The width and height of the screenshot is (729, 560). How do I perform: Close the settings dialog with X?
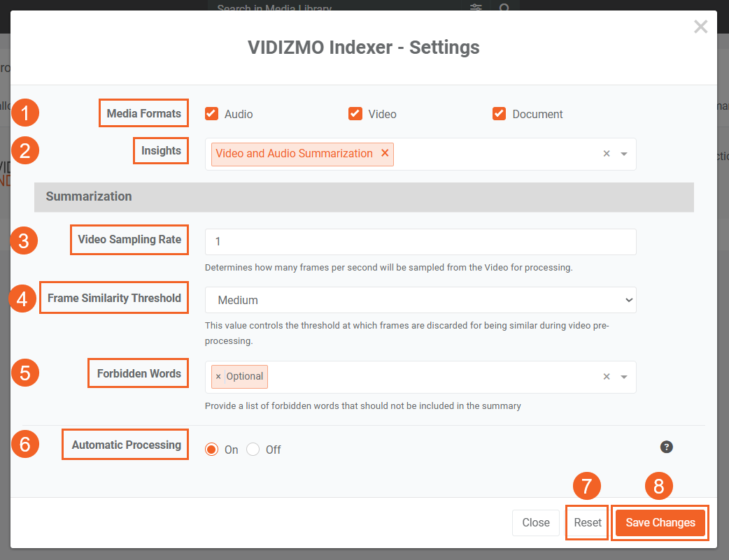700,27
